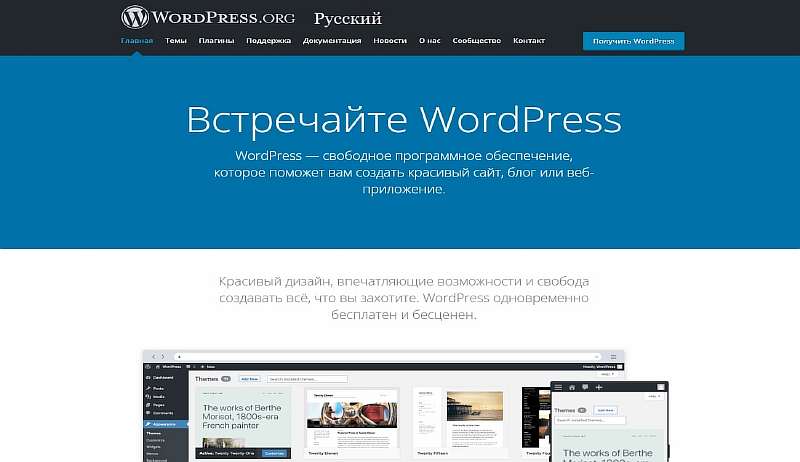Click the browser mockup hamburger menu icon
Image resolution: width=800 pixels, height=462 pixels.
click(613, 356)
